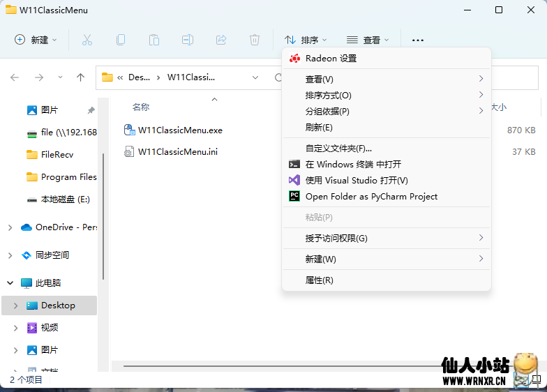Click the Copy icon in toolbar
Viewport: 547px width, 392px height.
point(121,40)
